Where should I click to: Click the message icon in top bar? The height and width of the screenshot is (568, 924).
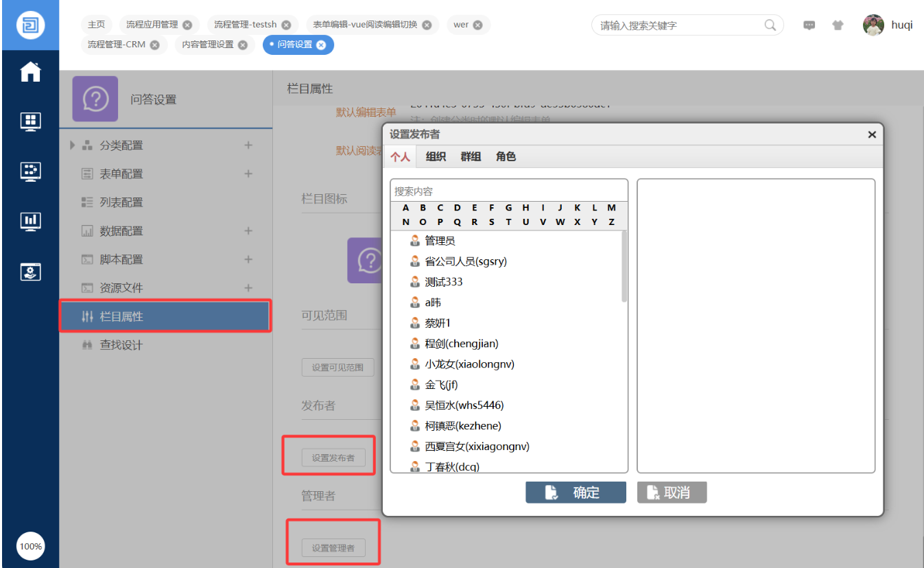(809, 25)
